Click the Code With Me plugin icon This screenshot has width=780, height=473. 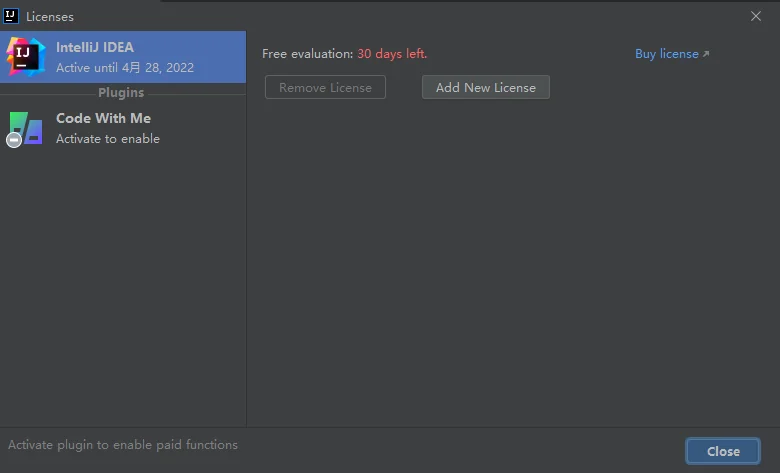tap(24, 129)
